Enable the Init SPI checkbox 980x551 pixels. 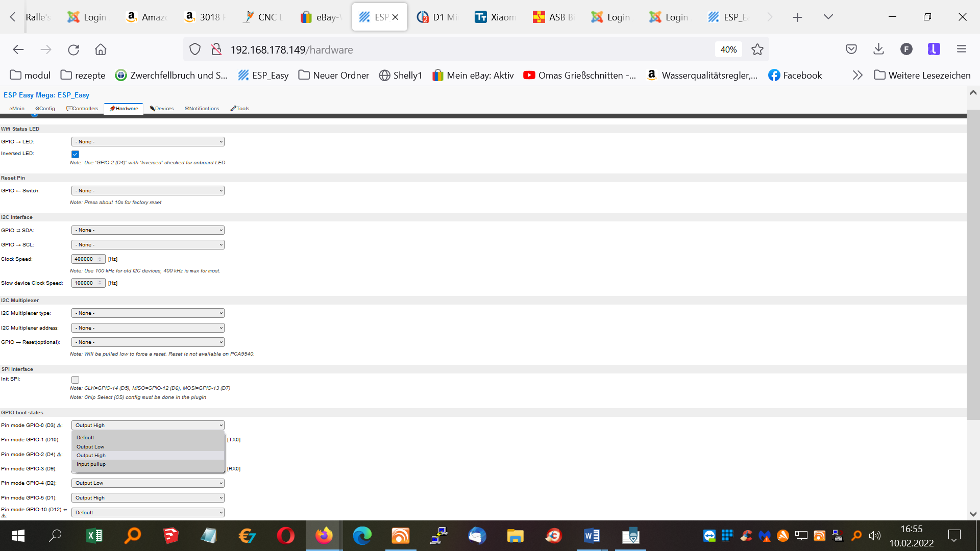tap(75, 380)
